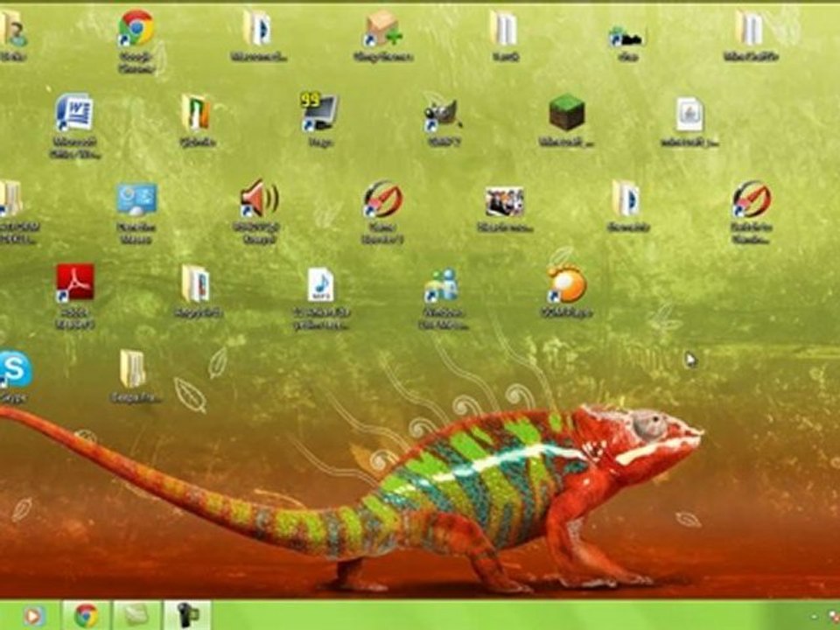840x630 pixels.
Task: Select the dark shortcut icon with green arrow
Action: 626,37
